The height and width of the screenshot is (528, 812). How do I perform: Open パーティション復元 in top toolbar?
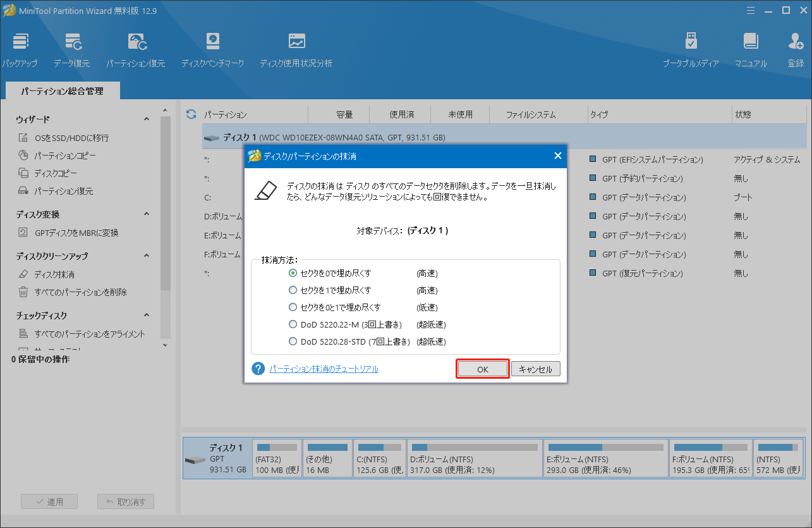coord(135,51)
